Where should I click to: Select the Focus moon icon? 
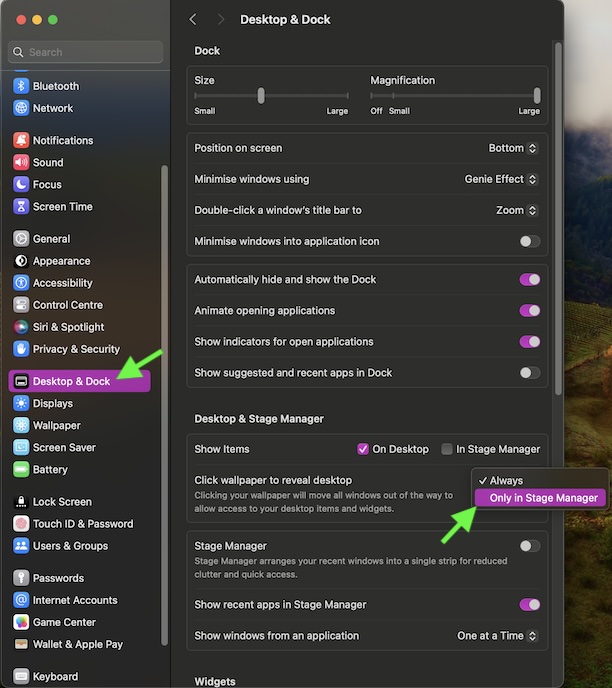coord(20,185)
